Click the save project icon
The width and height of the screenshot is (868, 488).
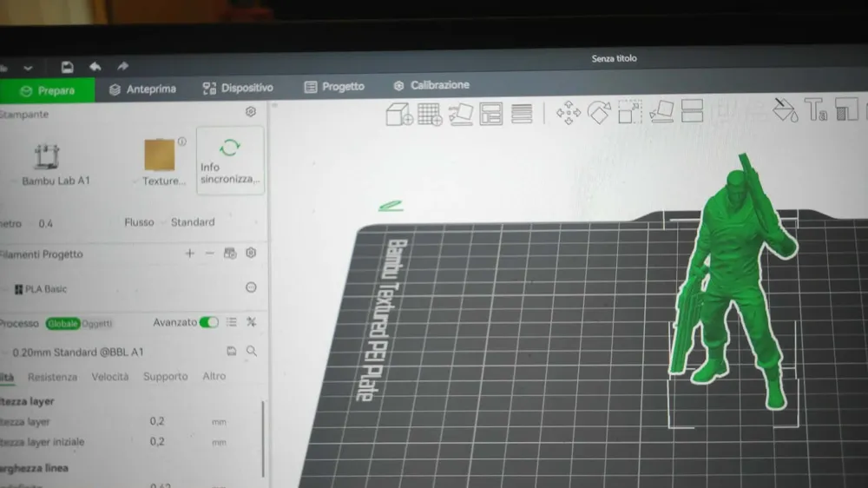coord(67,68)
